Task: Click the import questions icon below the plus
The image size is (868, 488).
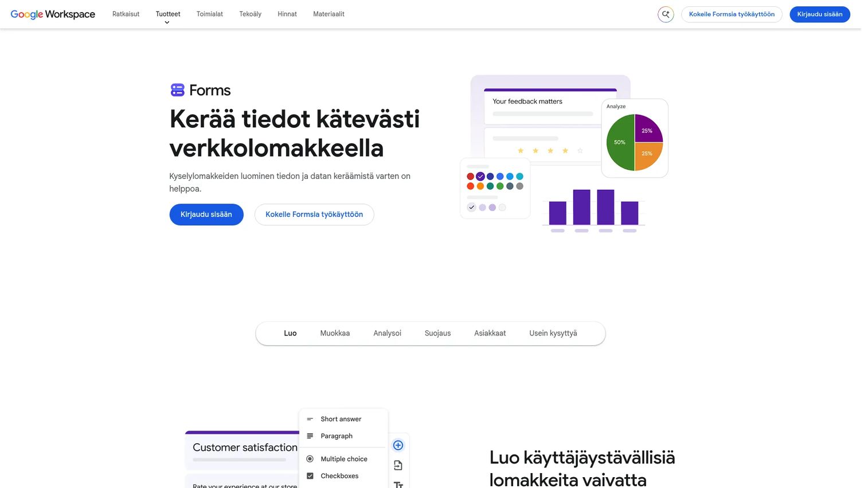Action: pyautogui.click(x=398, y=466)
